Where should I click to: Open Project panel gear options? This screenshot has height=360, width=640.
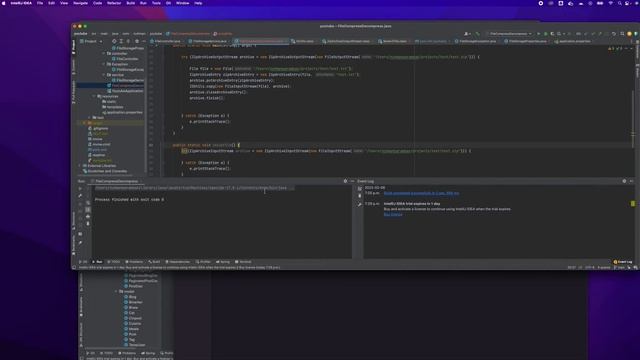click(x=137, y=41)
